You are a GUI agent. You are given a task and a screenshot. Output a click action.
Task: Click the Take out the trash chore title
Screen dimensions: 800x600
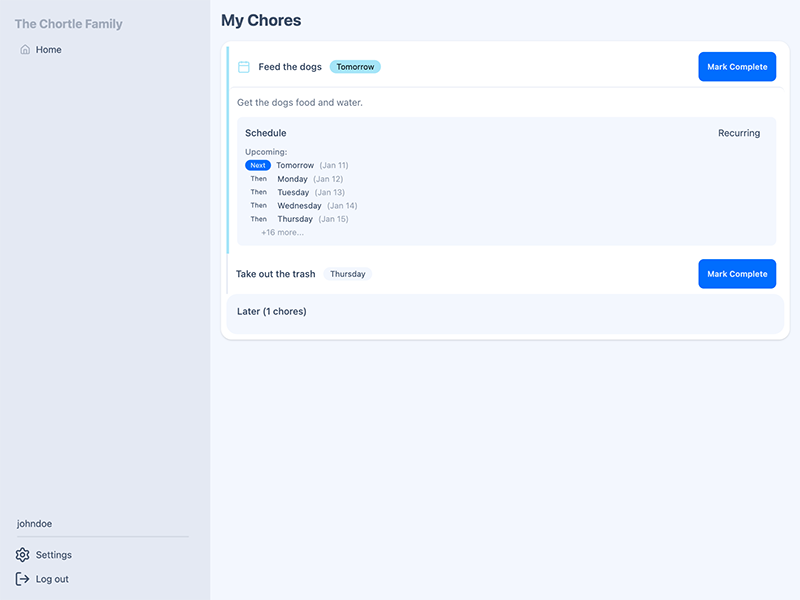[x=275, y=273]
